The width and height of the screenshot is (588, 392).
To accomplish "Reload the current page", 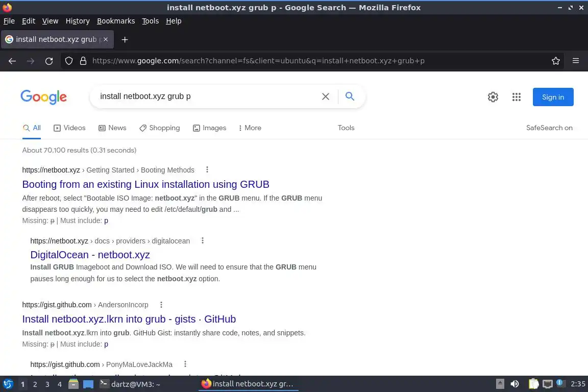I will click(x=49, y=61).
